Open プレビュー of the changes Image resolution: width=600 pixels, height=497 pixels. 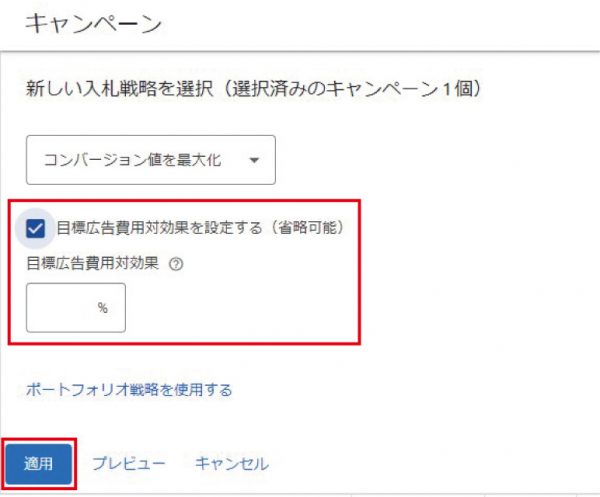click(x=129, y=463)
